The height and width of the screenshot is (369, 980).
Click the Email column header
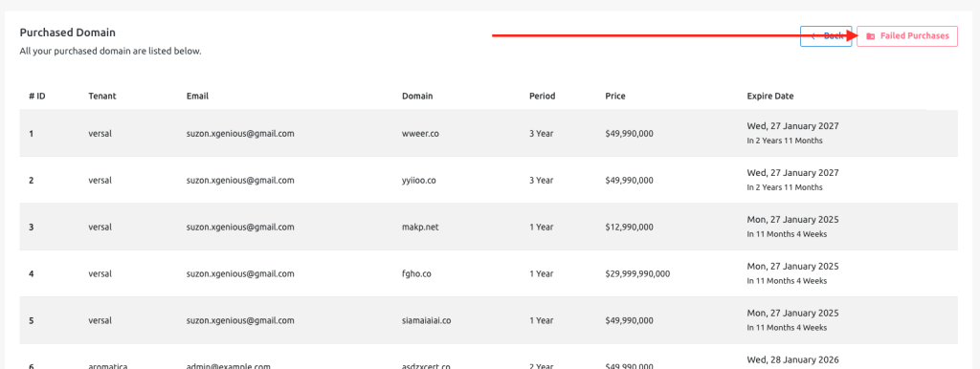[197, 97]
